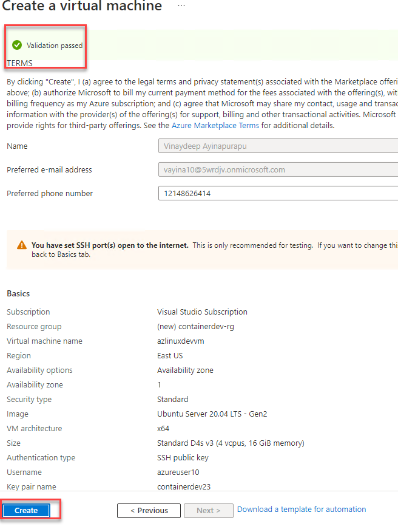
Task: Click the Availability zone value 1
Action: tap(159, 385)
